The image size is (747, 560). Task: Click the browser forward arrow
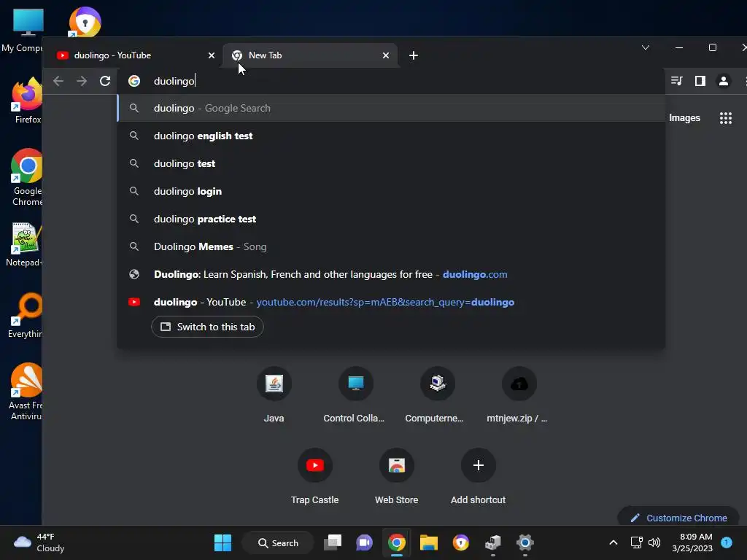[82, 81]
